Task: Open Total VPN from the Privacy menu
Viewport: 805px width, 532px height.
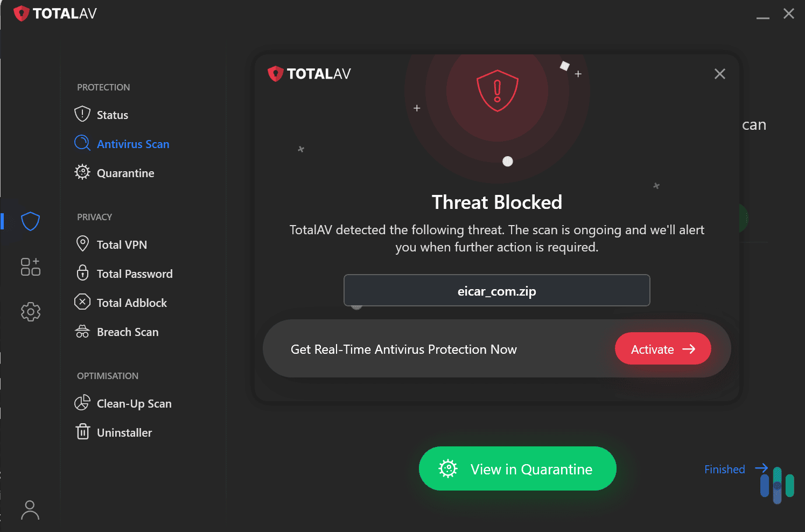Action: click(122, 244)
